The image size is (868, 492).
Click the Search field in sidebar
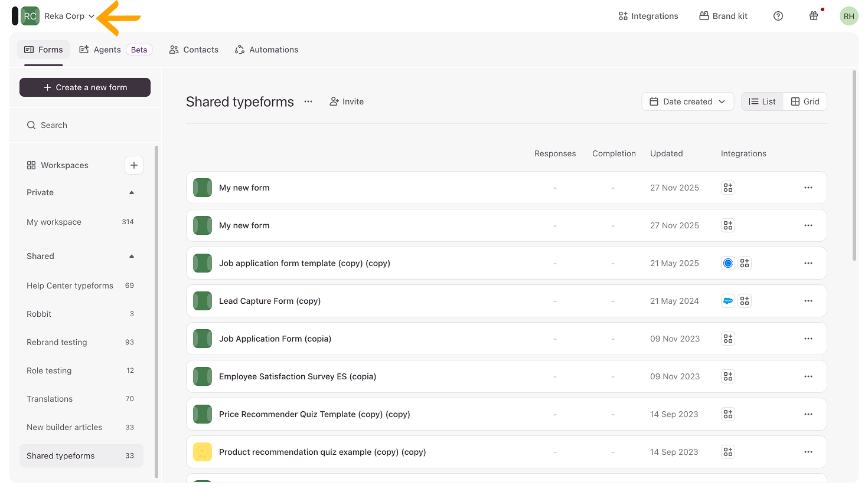pyautogui.click(x=85, y=125)
